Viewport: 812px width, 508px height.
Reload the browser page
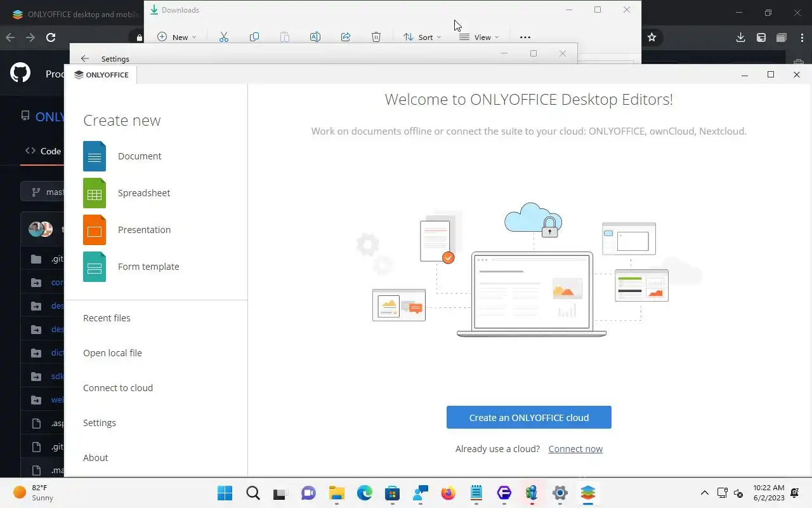(x=51, y=37)
